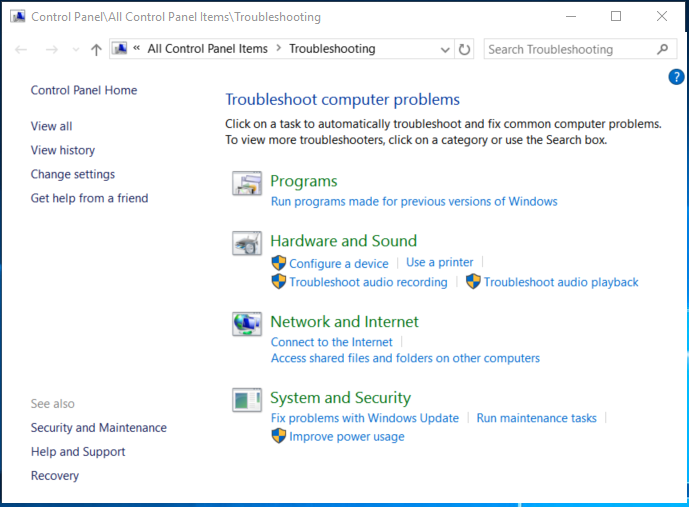
Task: Click the Network and Internet globe icon
Action: pyautogui.click(x=246, y=324)
